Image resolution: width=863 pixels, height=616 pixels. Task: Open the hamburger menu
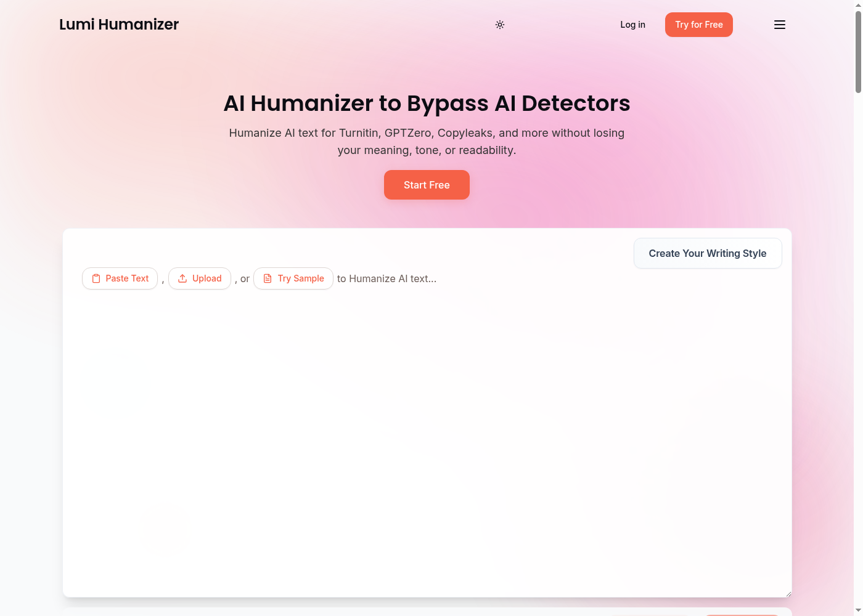(780, 25)
